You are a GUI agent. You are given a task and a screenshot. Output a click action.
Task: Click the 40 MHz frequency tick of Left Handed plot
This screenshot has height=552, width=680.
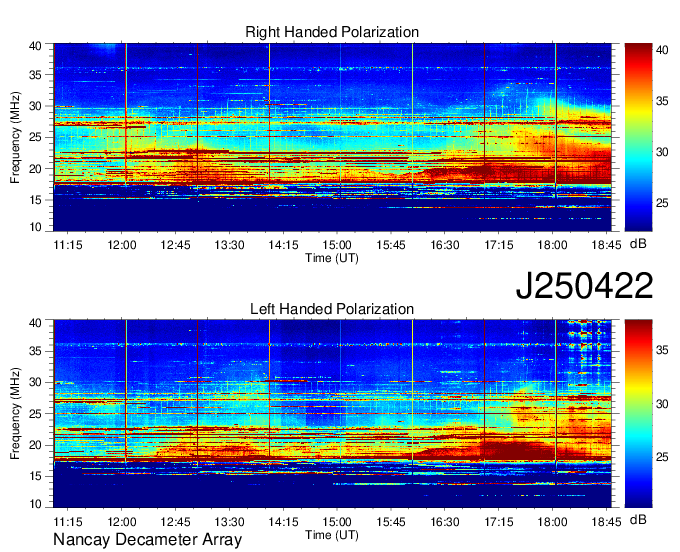point(35,322)
